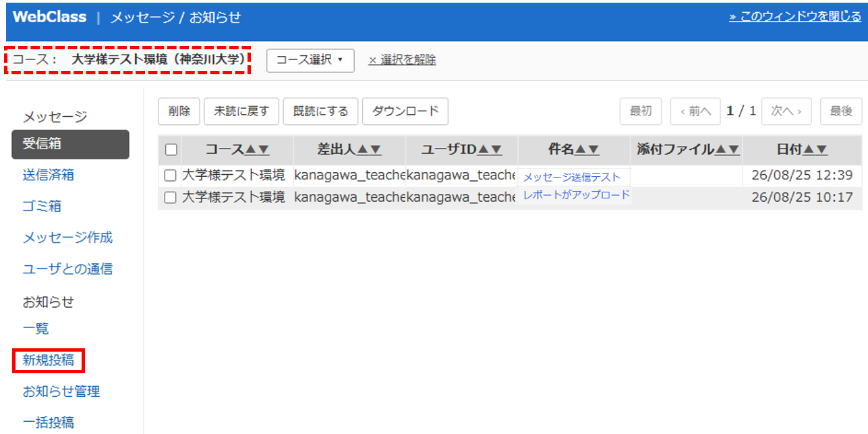Check the 10:17 message row checkbox

point(170,198)
